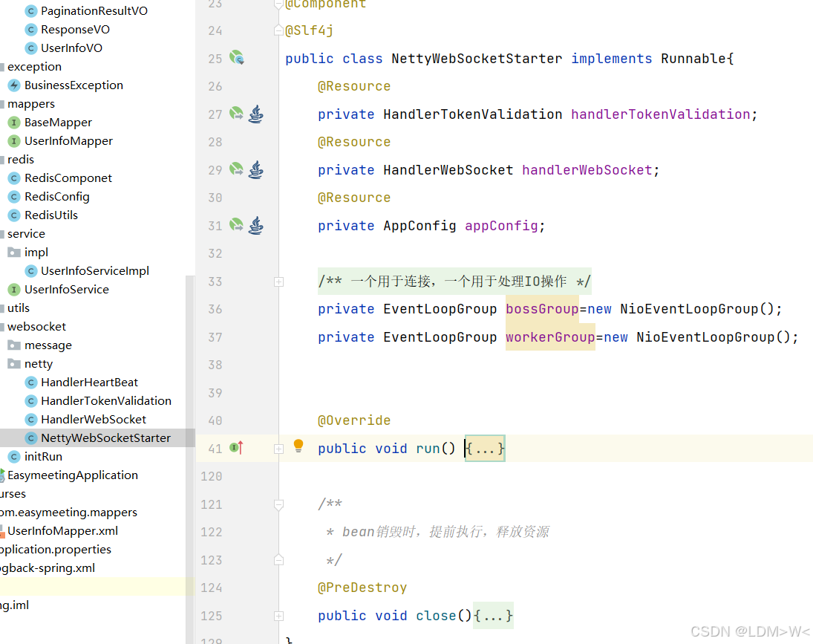Click the yellow lightbulb intention icon
813x644 pixels.
[298, 446]
